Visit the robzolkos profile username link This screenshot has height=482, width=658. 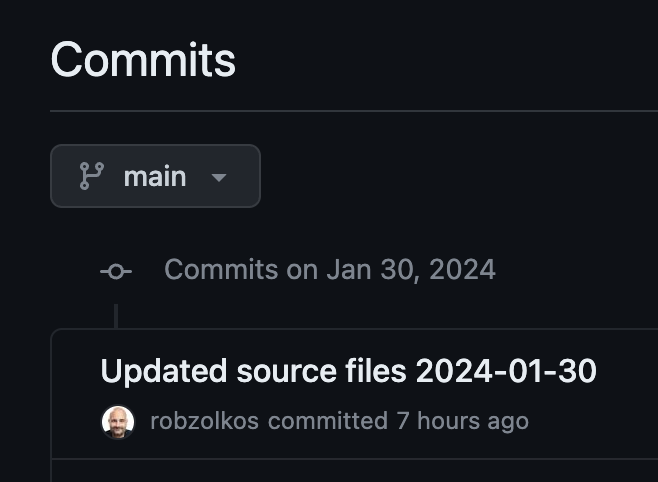(204, 421)
